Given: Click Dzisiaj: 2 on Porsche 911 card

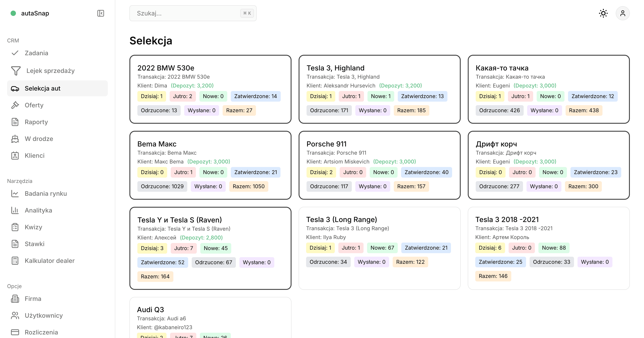Looking at the screenshot, I should click(x=321, y=172).
